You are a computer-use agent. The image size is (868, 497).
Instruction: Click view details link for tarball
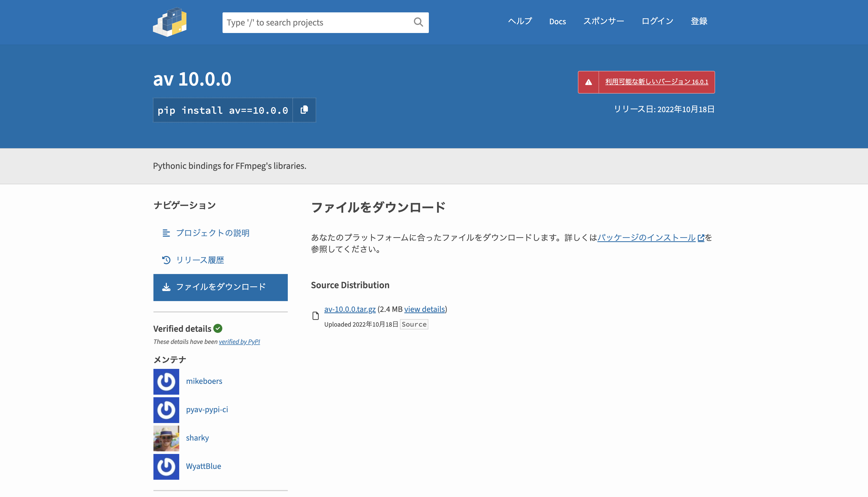(x=424, y=309)
